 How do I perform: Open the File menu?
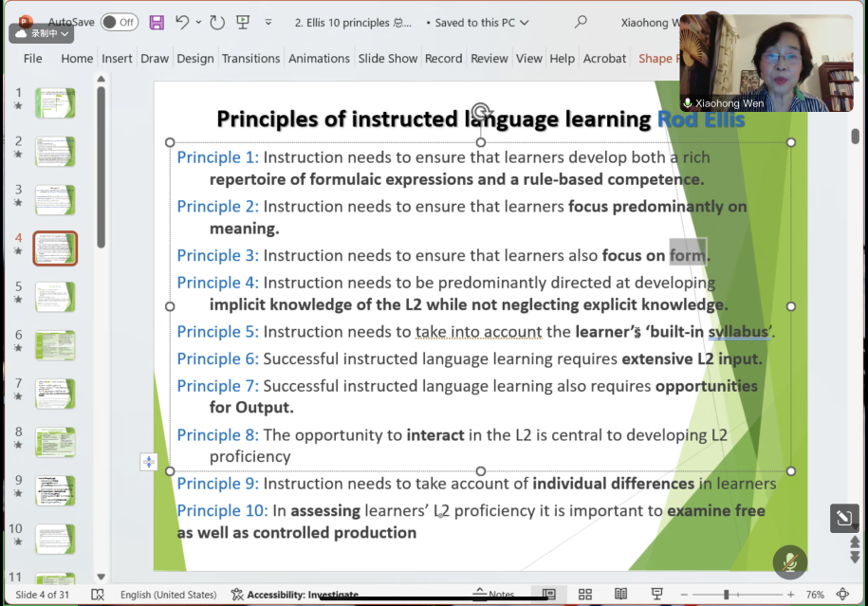(32, 58)
